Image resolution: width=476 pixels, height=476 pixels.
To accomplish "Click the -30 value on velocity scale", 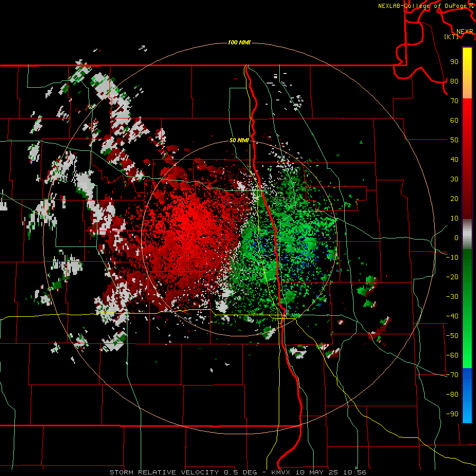I will (x=452, y=297).
